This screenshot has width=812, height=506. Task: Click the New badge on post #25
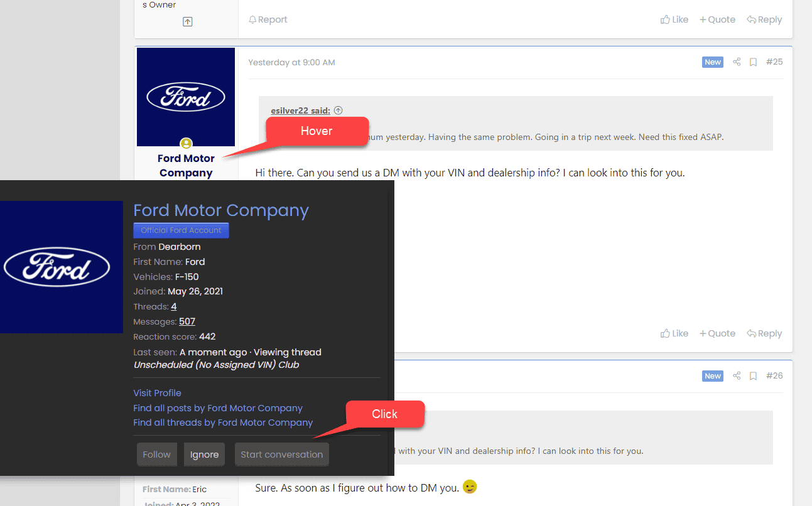pos(713,62)
